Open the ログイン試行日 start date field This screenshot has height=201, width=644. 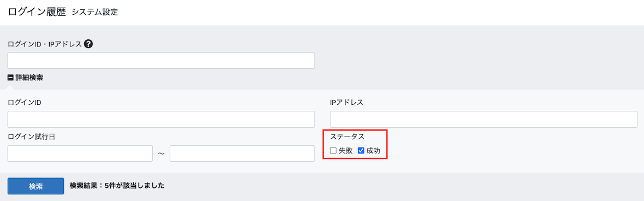pos(80,153)
